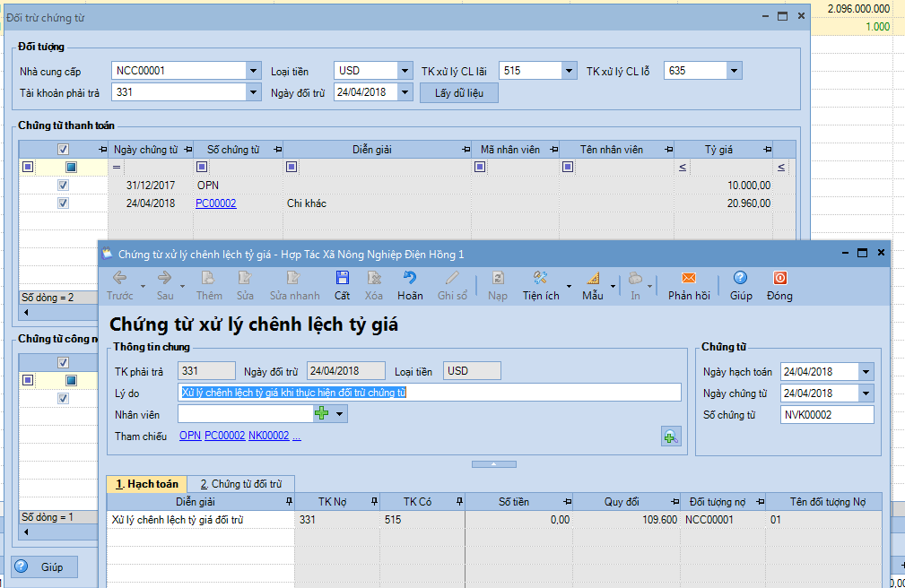905x588 pixels.
Task: Select the Chi khác description cell
Action: coord(377,203)
